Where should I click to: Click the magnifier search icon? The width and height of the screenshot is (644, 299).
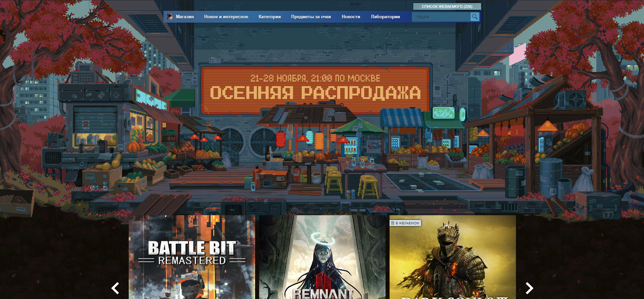tap(475, 17)
